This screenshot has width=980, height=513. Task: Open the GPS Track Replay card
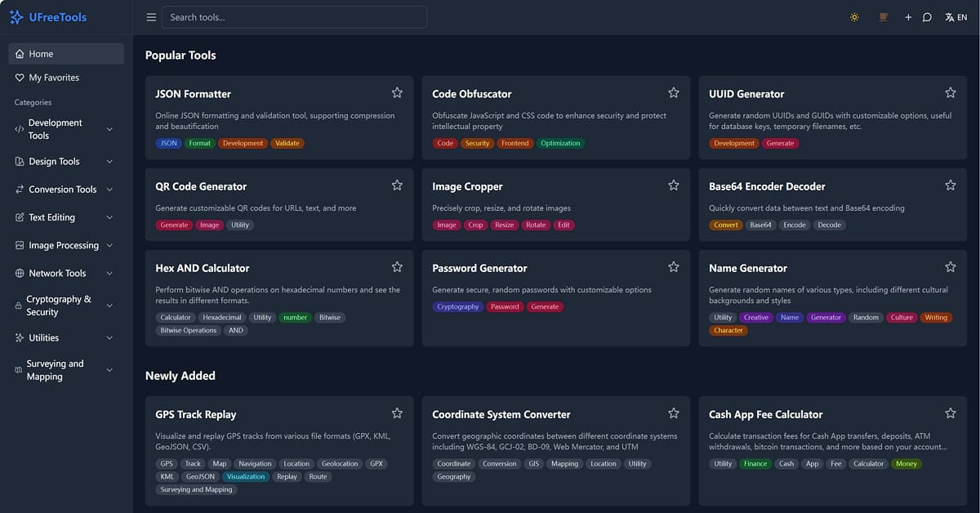click(279, 450)
